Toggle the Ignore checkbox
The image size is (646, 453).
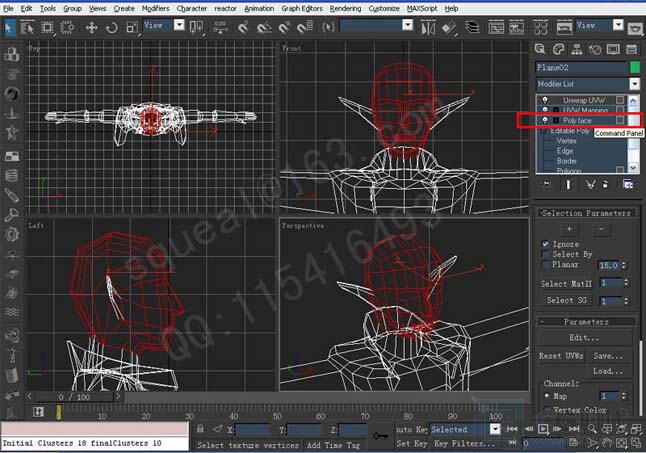point(545,244)
